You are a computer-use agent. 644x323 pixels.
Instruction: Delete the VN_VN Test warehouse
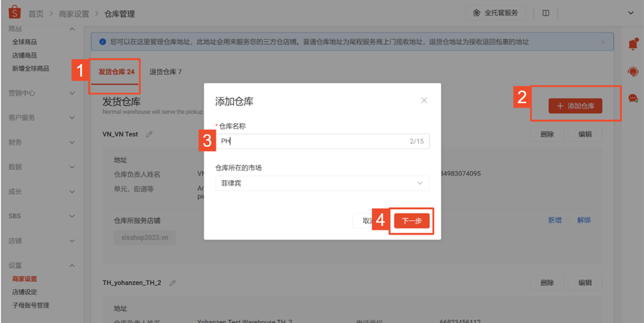click(547, 134)
